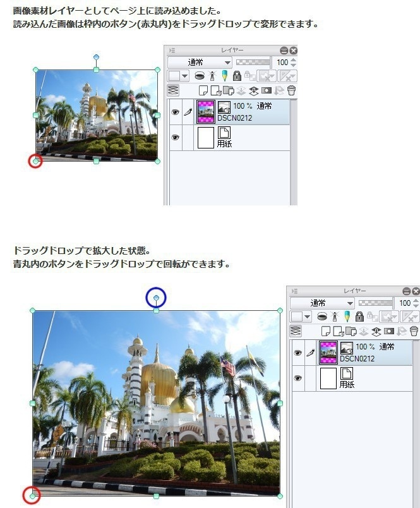Viewport: 420px width, 508px height.
Task: Delete layer trash icon in lower panel
Action: [414, 331]
